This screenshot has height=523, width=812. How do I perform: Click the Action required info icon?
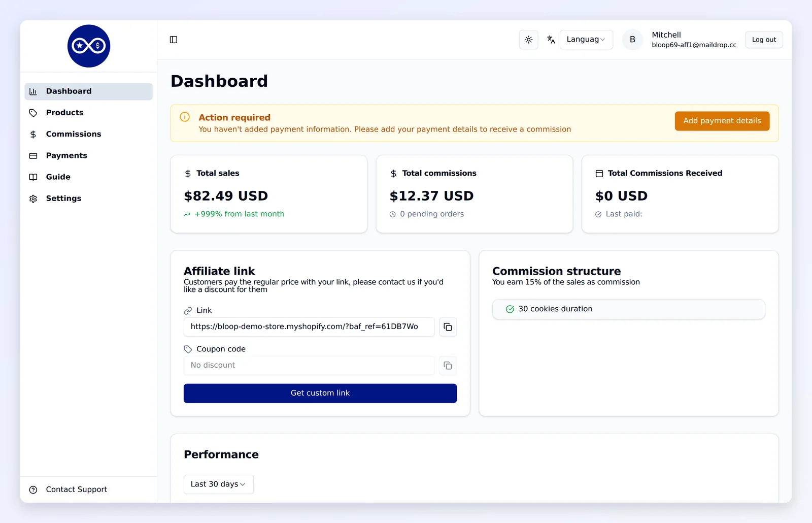pyautogui.click(x=185, y=117)
